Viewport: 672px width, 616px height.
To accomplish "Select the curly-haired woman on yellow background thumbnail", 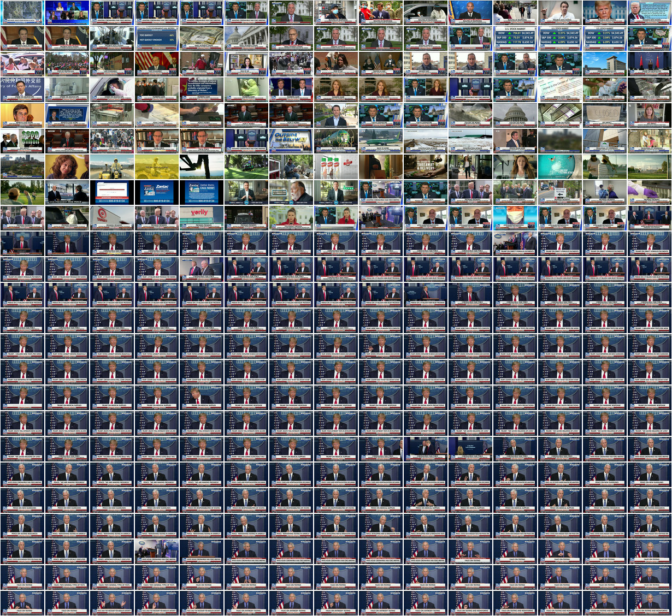I will click(67, 166).
